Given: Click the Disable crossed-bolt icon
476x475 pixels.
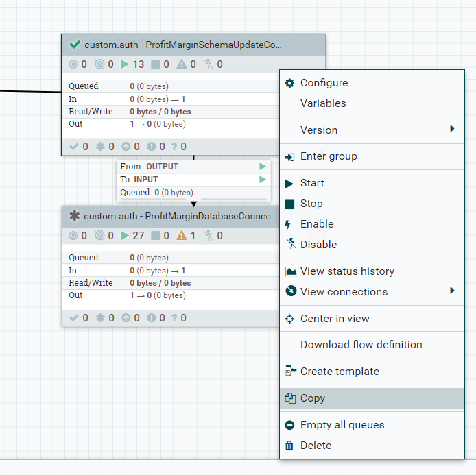Looking at the screenshot, I should (289, 244).
